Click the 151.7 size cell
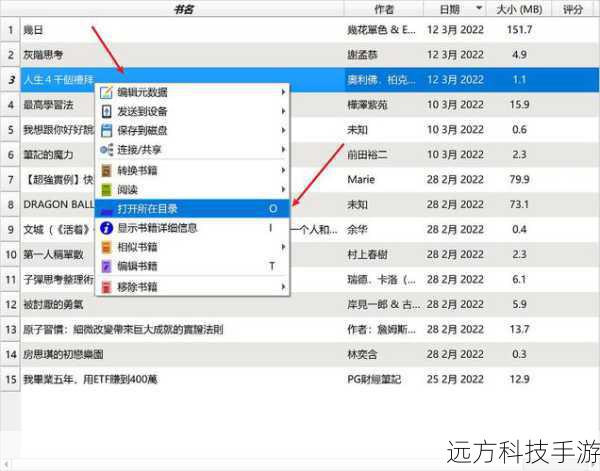Viewport: 600px width, 471px height. [519, 29]
